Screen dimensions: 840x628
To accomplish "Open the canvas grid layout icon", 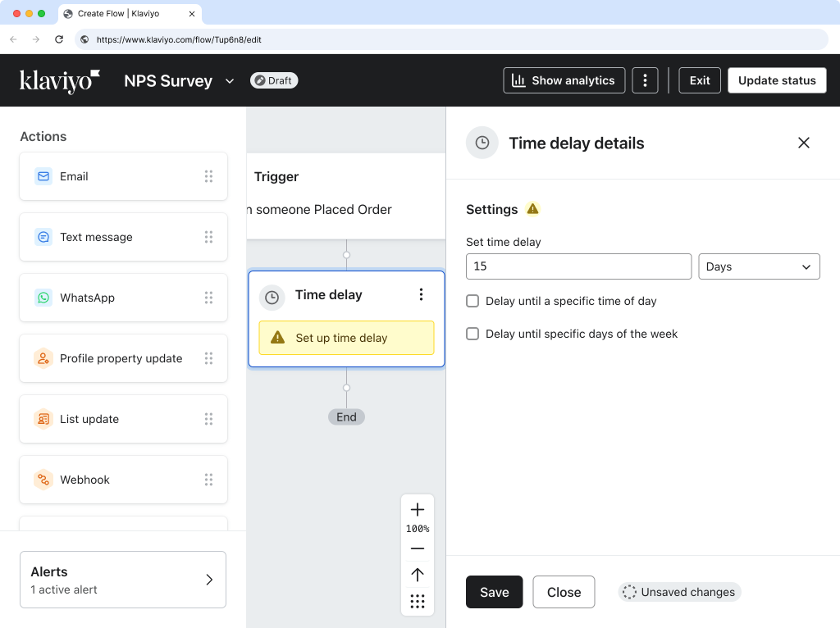I will point(418,601).
